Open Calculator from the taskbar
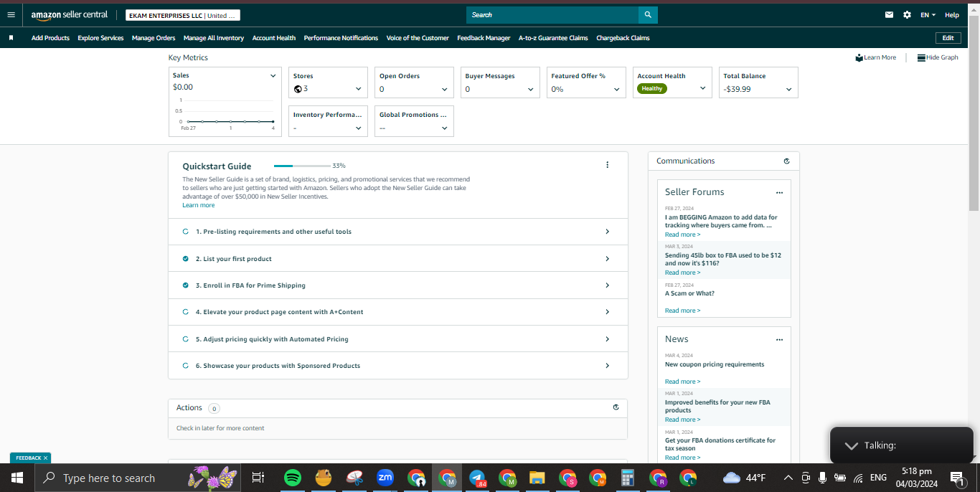The height and width of the screenshot is (492, 980). coord(628,478)
